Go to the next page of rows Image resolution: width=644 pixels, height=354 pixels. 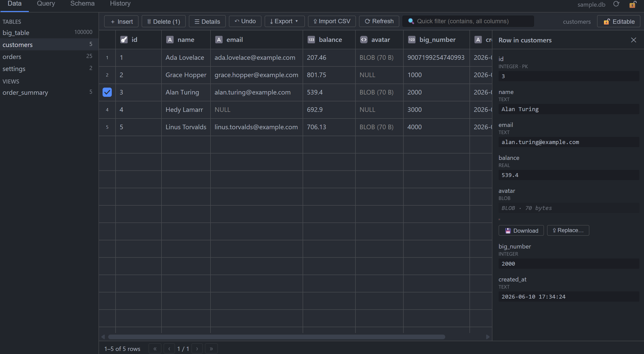pyautogui.click(x=197, y=349)
